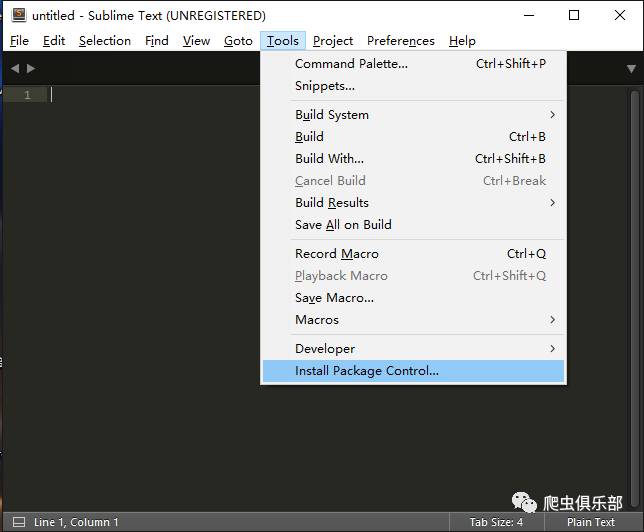Viewport: 644px width, 532px height.
Task: Close the Sublime Text window
Action: [620, 15]
